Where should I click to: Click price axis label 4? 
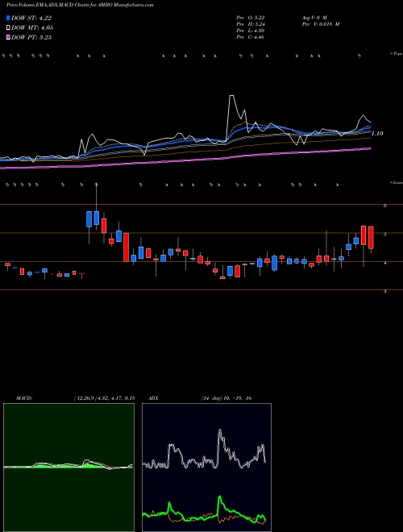coord(384,263)
